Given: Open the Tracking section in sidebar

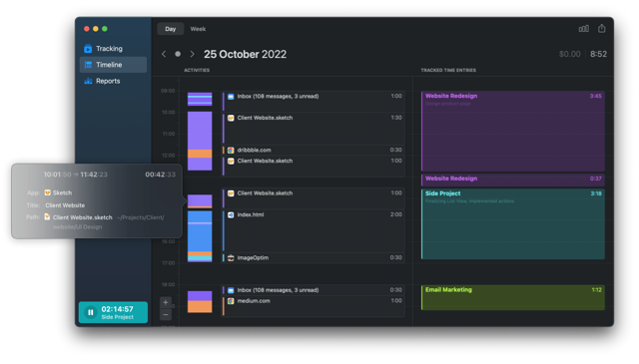Looking at the screenshot, I should 113,49.
